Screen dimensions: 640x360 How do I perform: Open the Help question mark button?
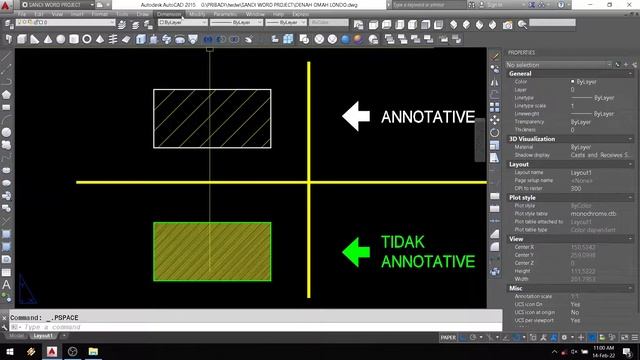[561, 5]
